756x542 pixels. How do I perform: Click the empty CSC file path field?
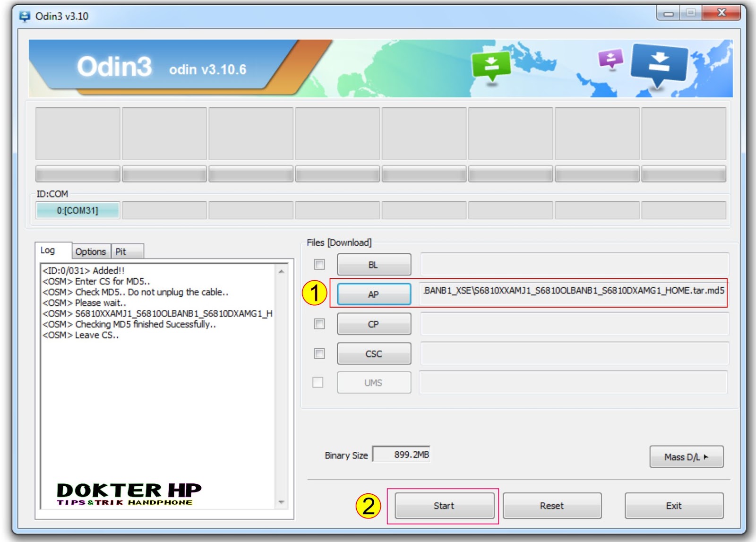pyautogui.click(x=575, y=353)
